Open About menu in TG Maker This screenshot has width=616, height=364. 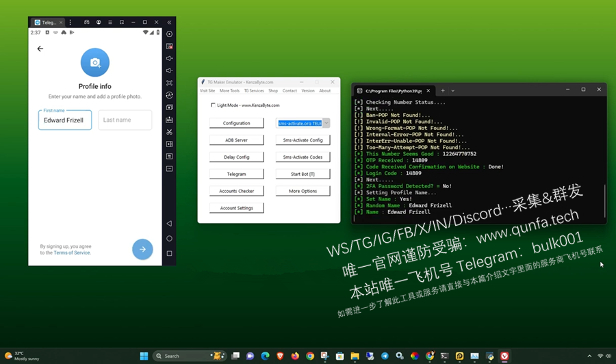click(325, 91)
